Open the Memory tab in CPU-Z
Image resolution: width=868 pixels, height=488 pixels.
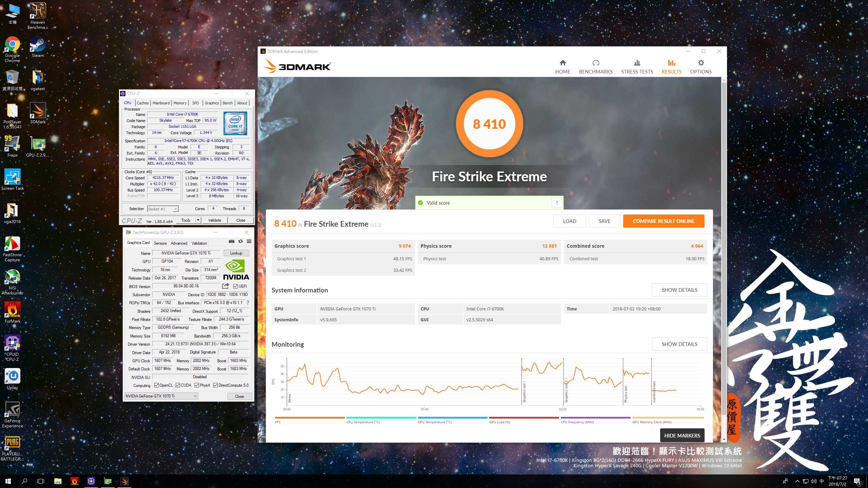click(180, 103)
